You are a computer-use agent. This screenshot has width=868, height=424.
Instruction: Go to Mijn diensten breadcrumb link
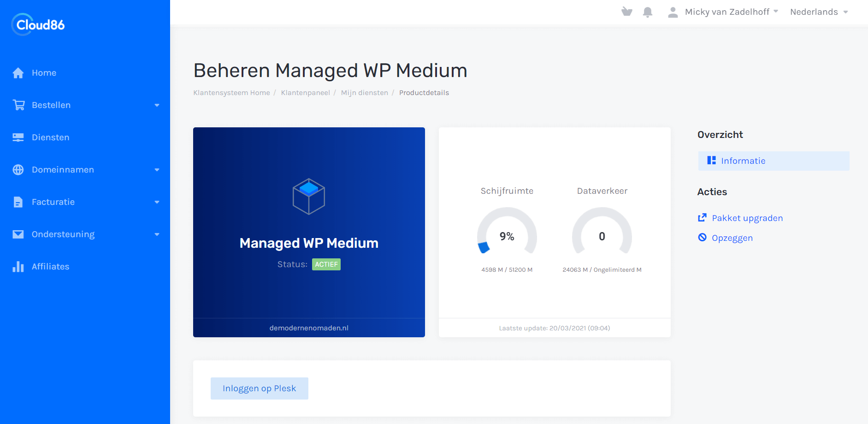pos(364,93)
